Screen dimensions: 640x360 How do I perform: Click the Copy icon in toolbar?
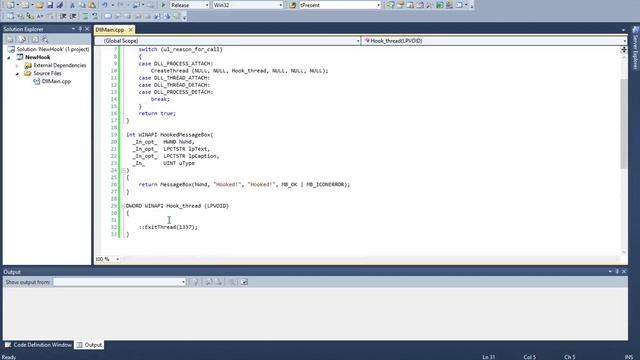[x=82, y=5]
